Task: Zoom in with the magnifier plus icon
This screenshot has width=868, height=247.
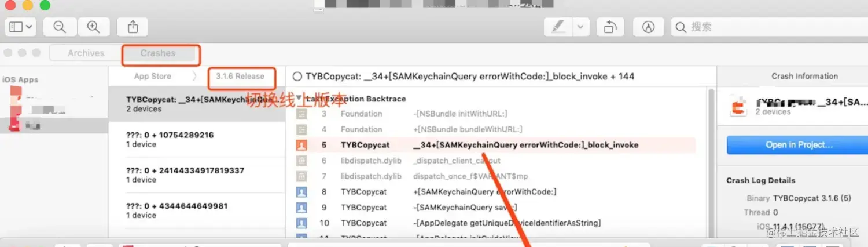Action: tap(93, 27)
